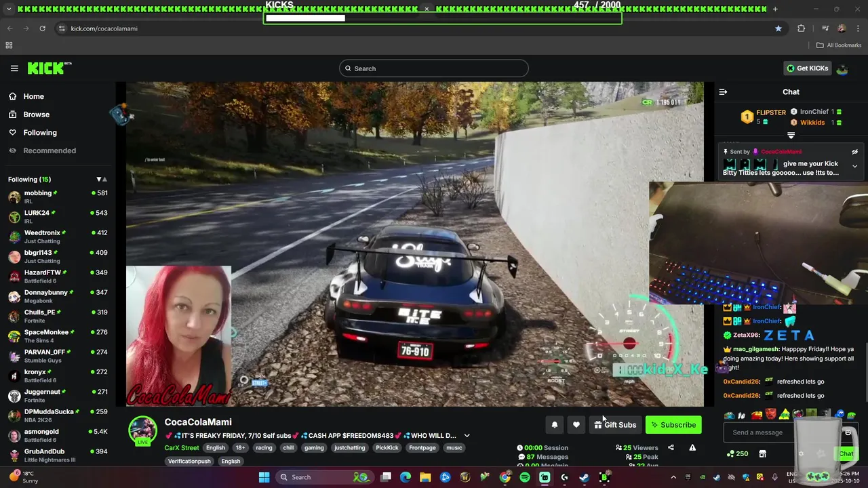The width and height of the screenshot is (868, 488).
Task: Open Chrome from taskbar
Action: pyautogui.click(x=505, y=477)
